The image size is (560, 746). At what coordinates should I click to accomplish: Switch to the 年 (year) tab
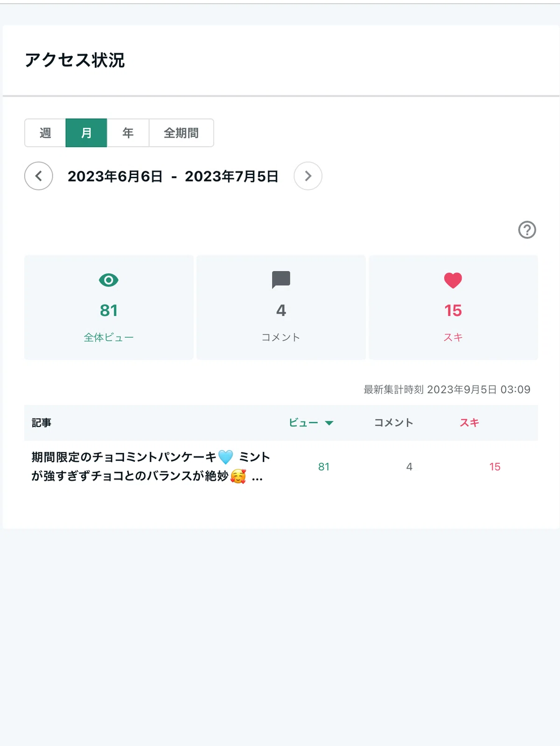(128, 133)
